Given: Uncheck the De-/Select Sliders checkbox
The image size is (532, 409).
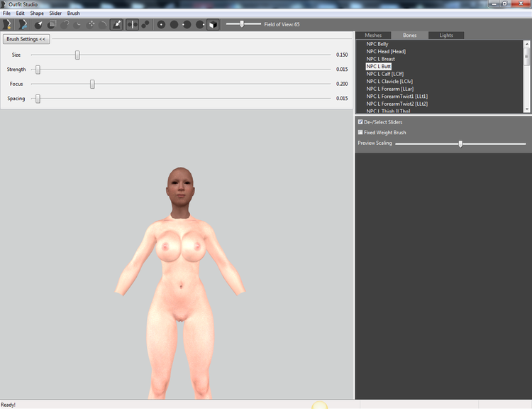Looking at the screenshot, I should coord(360,122).
